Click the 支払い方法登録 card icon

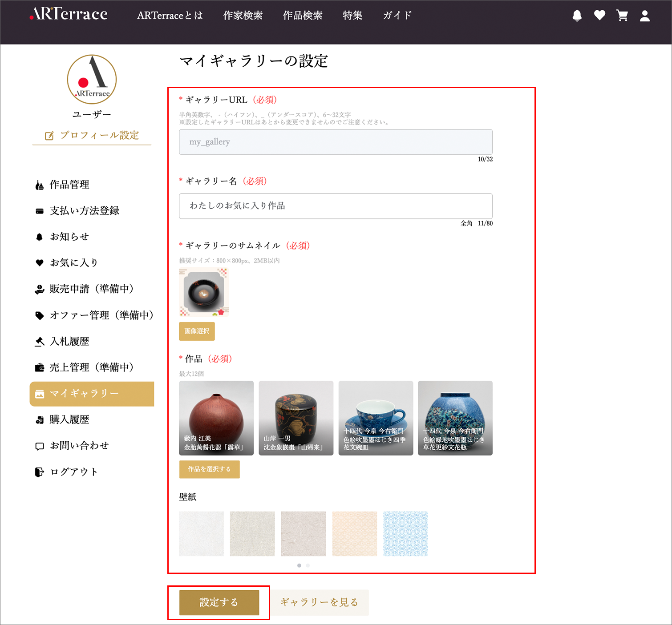(x=40, y=211)
